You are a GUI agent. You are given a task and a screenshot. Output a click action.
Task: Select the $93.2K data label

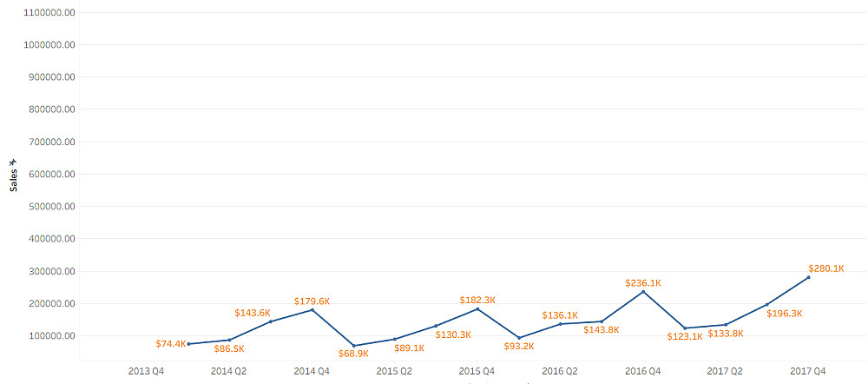pyautogui.click(x=519, y=347)
